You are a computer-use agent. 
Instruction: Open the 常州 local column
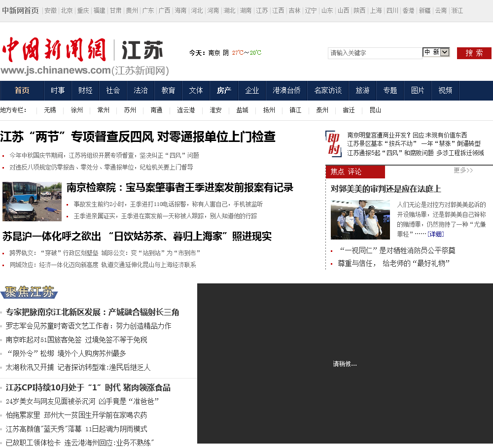coord(104,110)
